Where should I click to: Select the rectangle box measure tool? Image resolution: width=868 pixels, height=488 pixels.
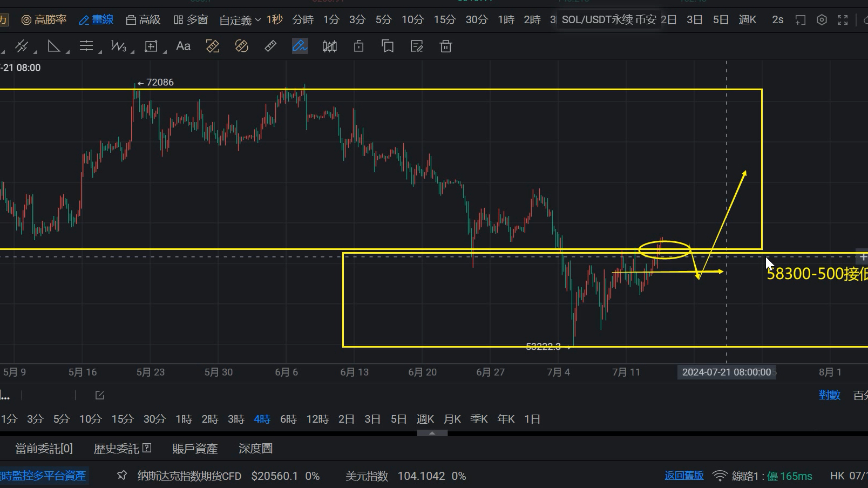tap(151, 46)
